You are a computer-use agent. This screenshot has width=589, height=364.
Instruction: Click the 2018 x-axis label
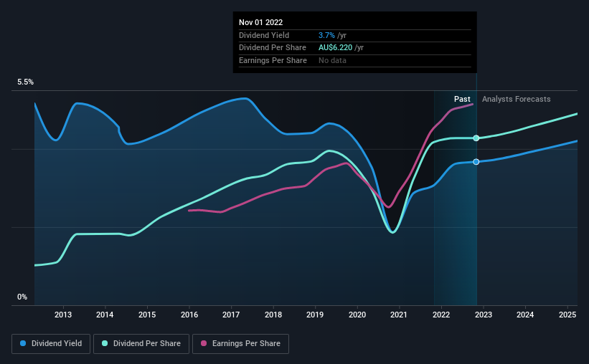(273, 315)
